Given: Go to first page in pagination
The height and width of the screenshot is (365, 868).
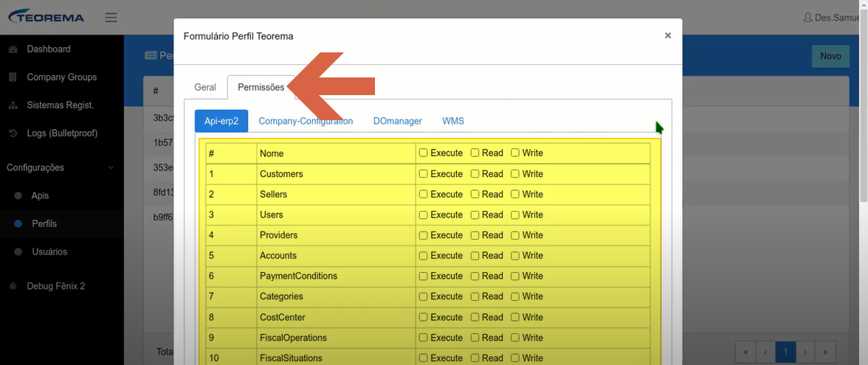Looking at the screenshot, I should point(745,352).
